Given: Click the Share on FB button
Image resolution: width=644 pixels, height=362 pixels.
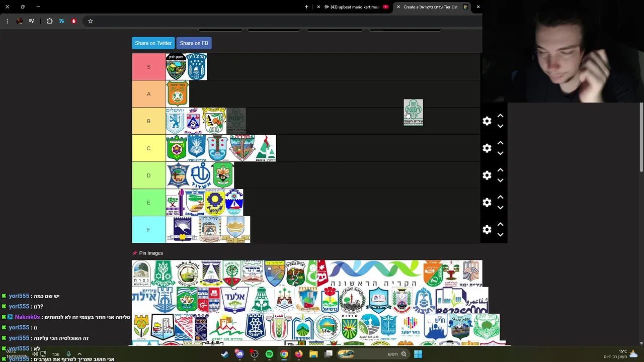Looking at the screenshot, I should tap(194, 43).
